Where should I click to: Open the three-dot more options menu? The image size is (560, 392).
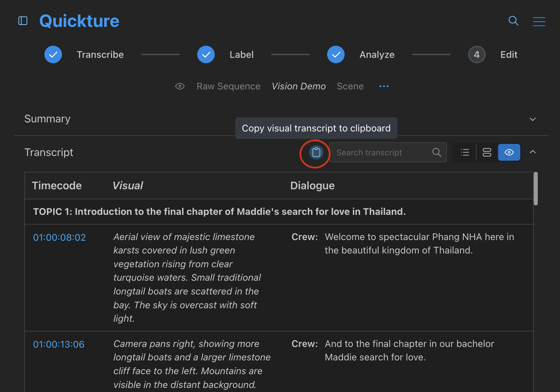pos(384,86)
